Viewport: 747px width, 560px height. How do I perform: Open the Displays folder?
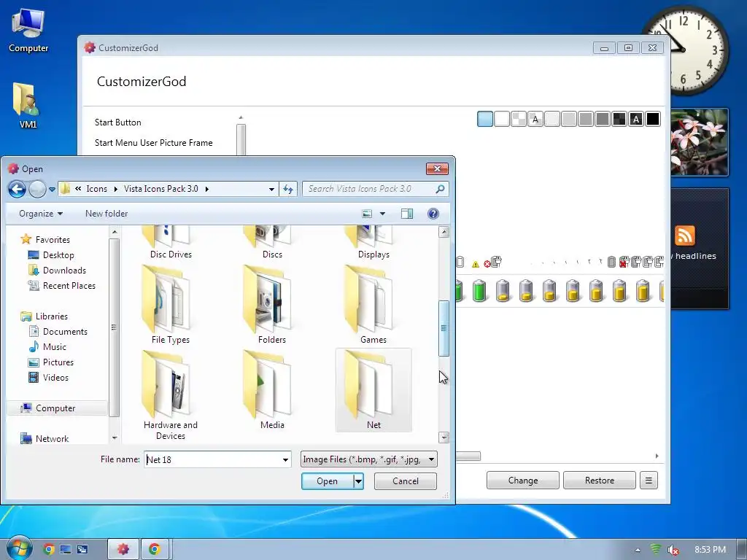[x=373, y=243]
